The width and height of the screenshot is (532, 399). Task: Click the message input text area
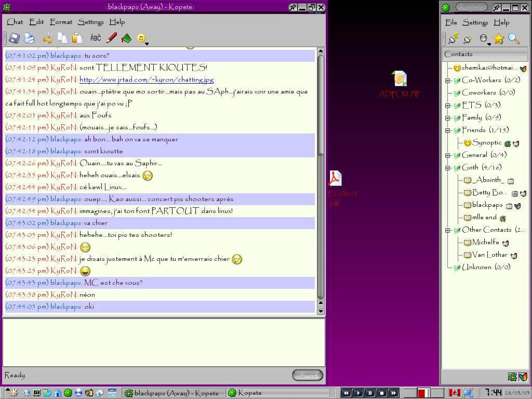coord(164,342)
